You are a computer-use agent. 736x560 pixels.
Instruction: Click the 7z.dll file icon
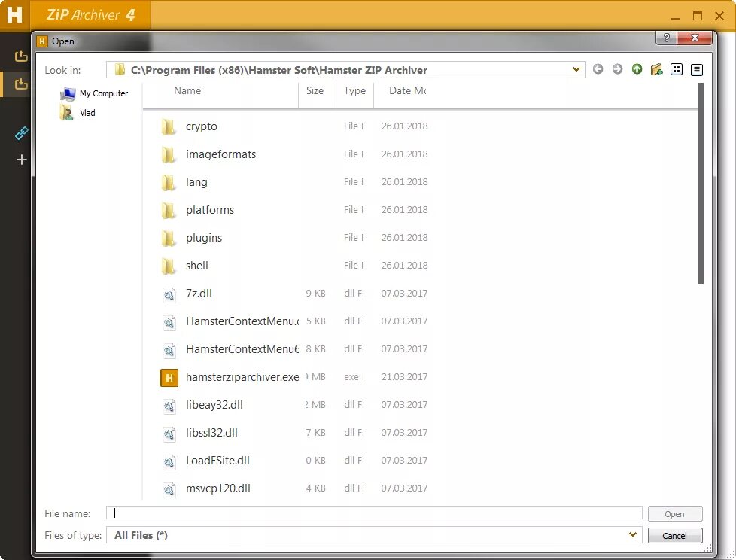click(169, 294)
